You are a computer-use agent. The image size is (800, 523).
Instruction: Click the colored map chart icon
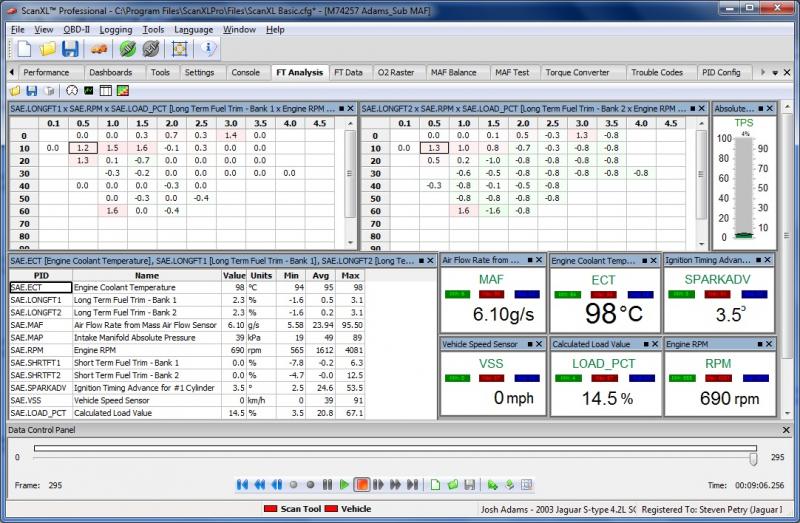click(x=122, y=91)
